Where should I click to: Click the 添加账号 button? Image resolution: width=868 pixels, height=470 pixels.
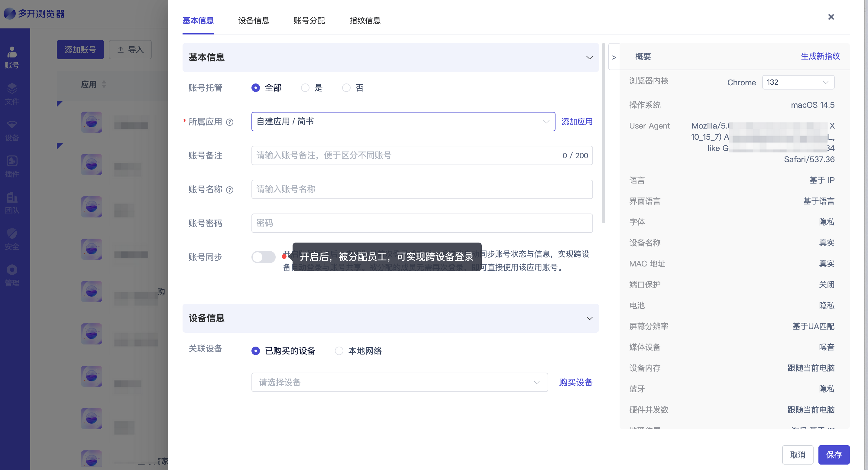(80, 50)
